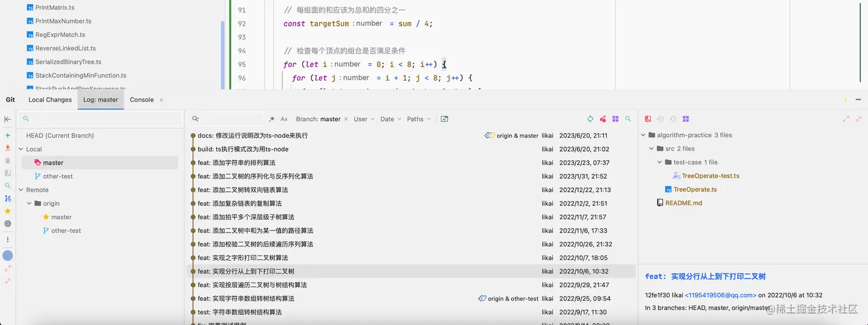Click in the branches search field
868x325 pixels.
pyautogui.click(x=101, y=119)
